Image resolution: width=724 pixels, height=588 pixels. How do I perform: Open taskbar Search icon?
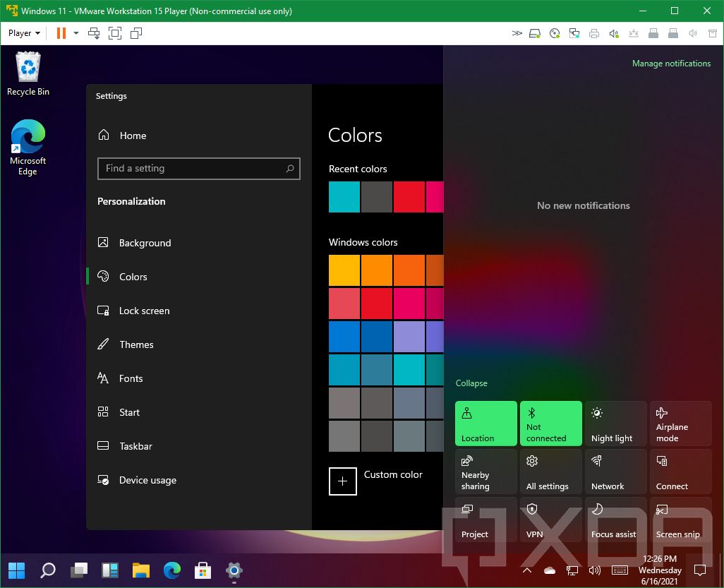(47, 570)
